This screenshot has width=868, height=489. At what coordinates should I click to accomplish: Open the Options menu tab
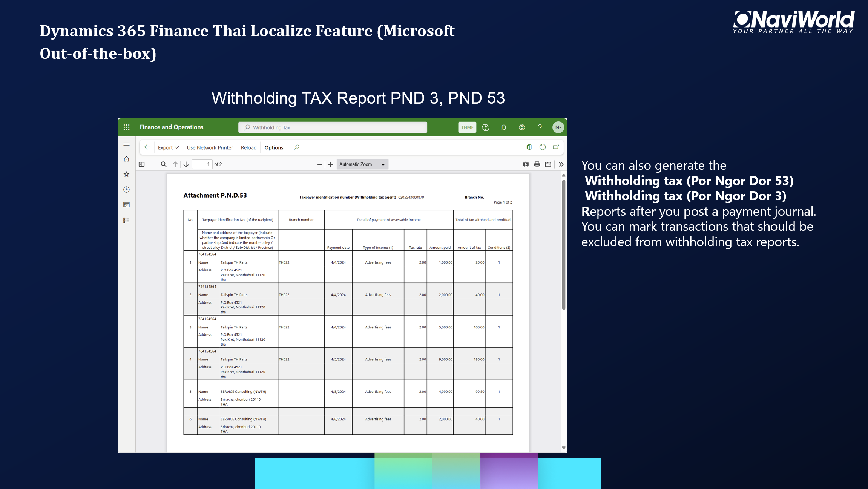(274, 147)
